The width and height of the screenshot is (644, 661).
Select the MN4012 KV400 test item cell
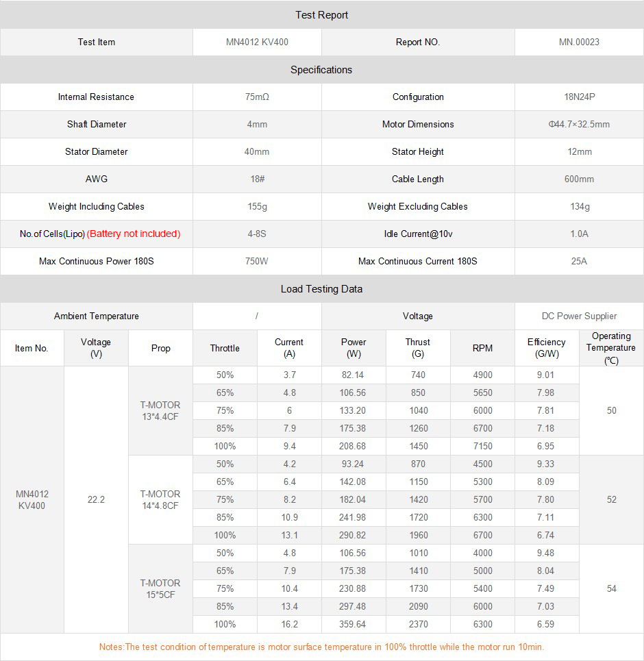pyautogui.click(x=257, y=42)
